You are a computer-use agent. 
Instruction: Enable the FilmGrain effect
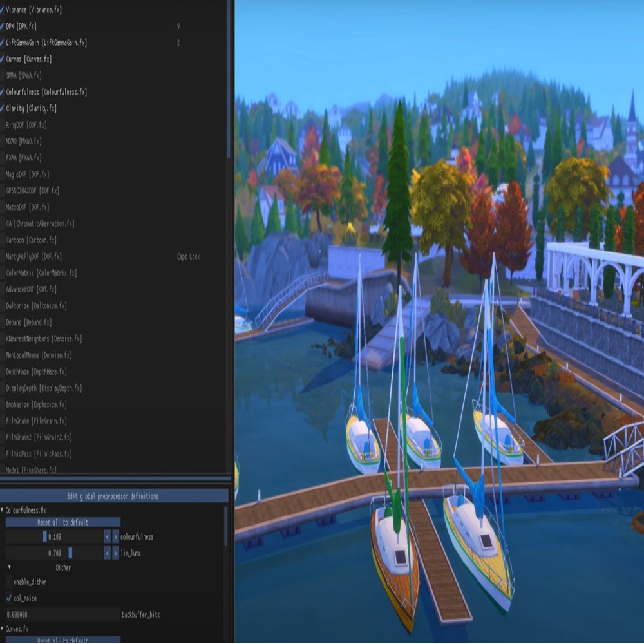click(x=2, y=421)
